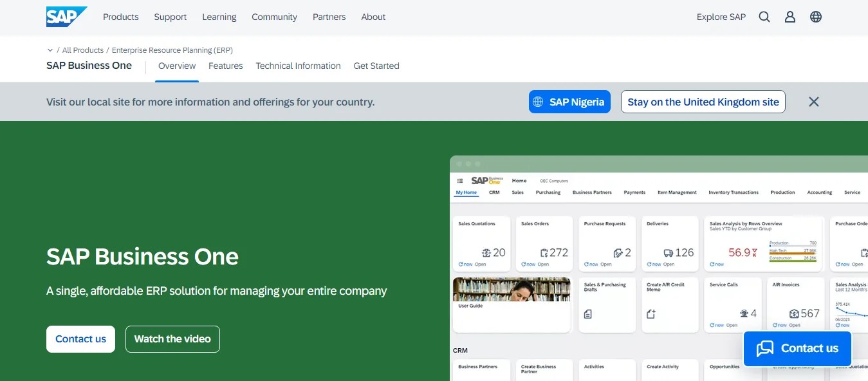Open the user account profile icon
This screenshot has width=868, height=381.
(x=790, y=17)
